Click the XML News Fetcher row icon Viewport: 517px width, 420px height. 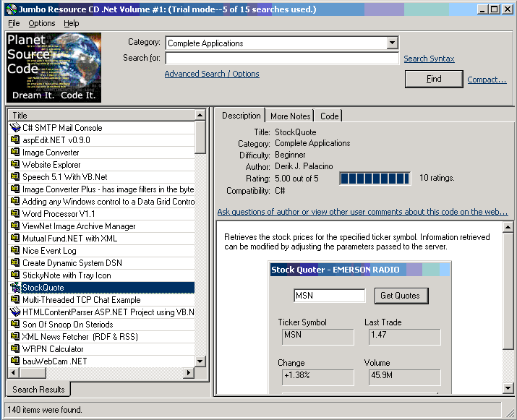[15, 336]
